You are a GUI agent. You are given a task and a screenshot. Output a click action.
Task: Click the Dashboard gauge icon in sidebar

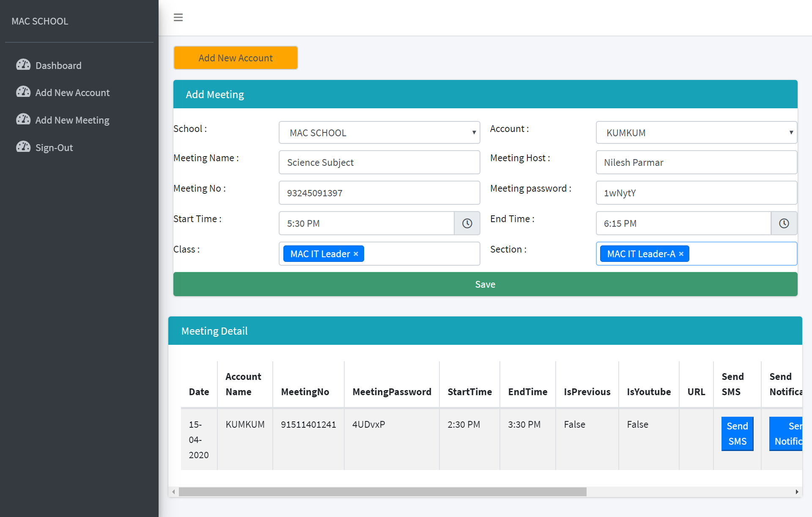tap(23, 65)
